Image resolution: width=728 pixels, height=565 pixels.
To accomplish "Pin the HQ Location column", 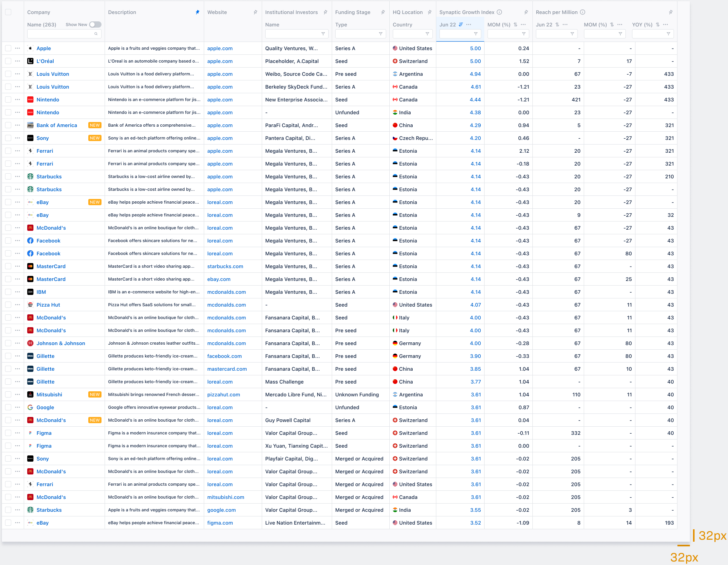I will 430,12.
